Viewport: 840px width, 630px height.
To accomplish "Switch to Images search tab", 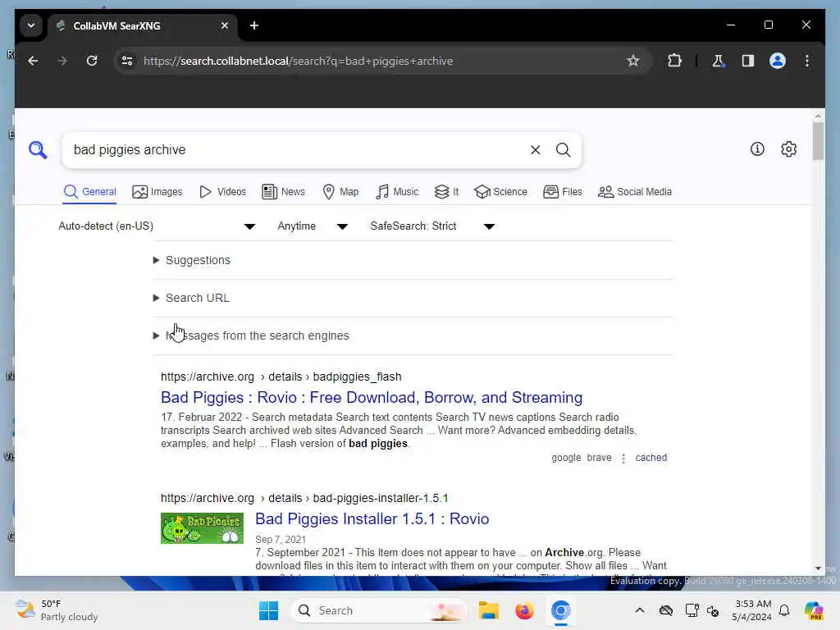I will coord(157,192).
